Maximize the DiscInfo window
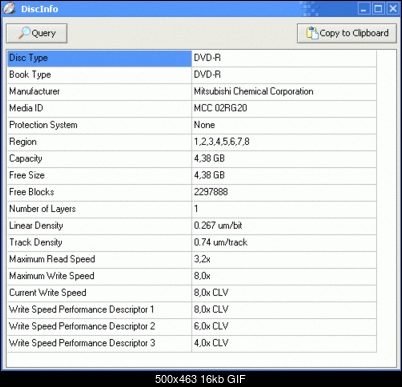Viewport: 402px width, 387px height. click(x=378, y=9)
